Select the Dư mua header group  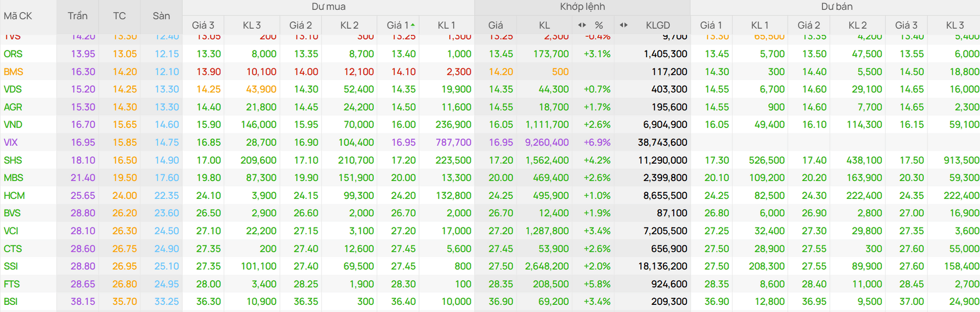point(329,7)
